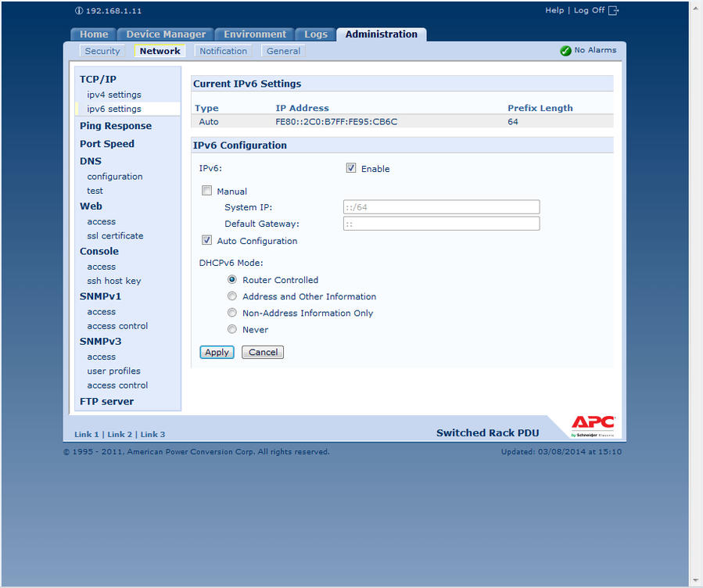The width and height of the screenshot is (703, 588).
Task: Click the Cancel button
Action: pyautogui.click(x=263, y=353)
